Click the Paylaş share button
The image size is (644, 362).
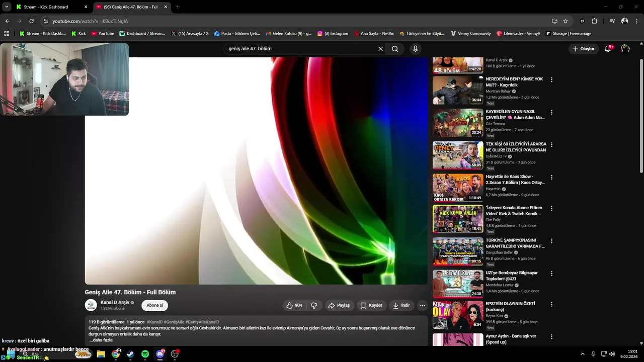[x=339, y=305]
